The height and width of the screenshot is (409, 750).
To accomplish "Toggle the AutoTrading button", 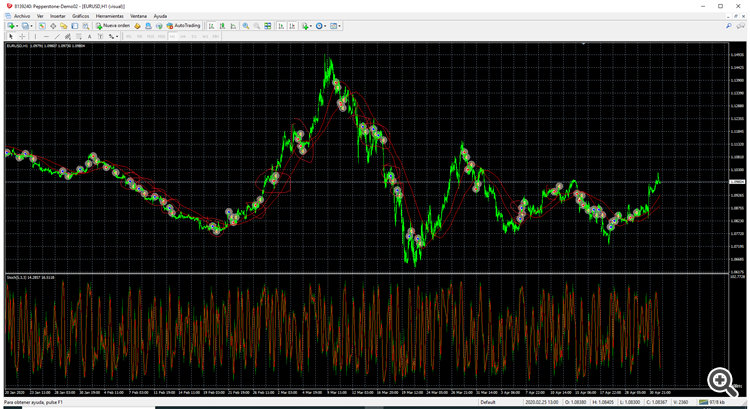I will (x=183, y=26).
